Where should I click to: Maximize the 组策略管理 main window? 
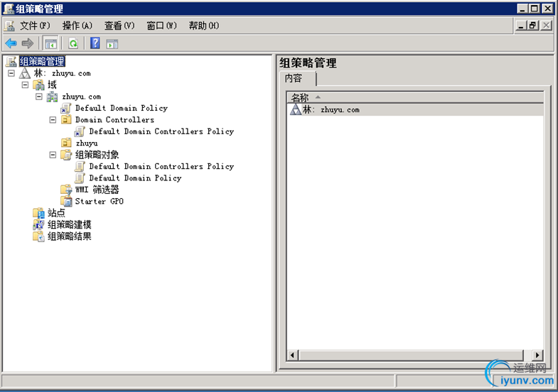tap(534, 9)
